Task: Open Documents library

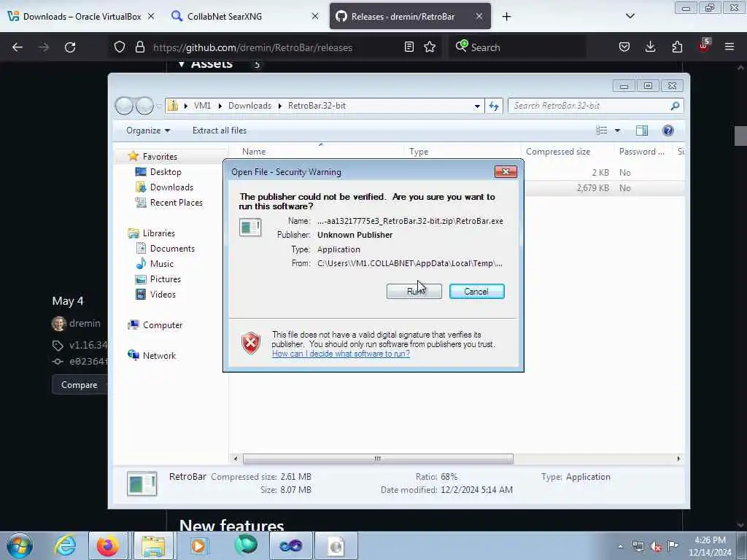Action: [x=172, y=249]
